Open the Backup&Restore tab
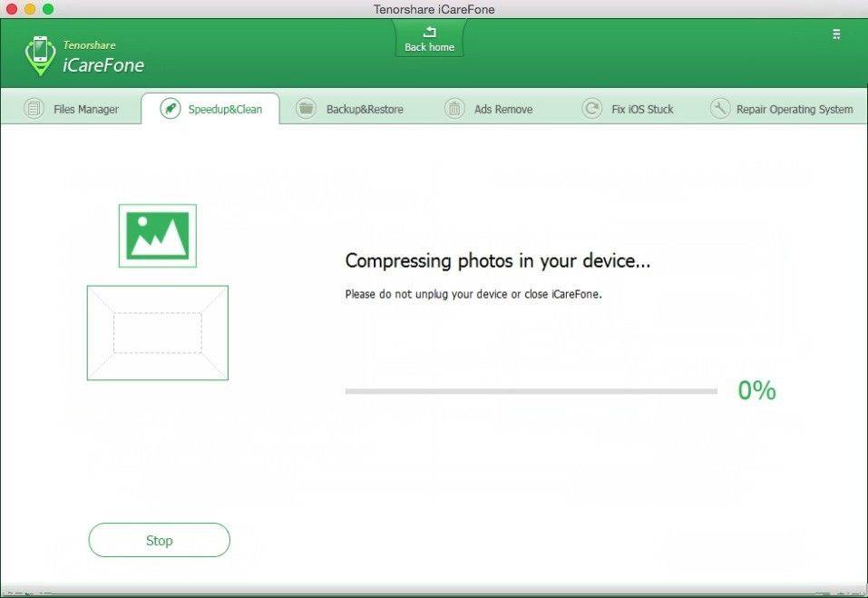This screenshot has width=868, height=598. pyautogui.click(x=350, y=109)
